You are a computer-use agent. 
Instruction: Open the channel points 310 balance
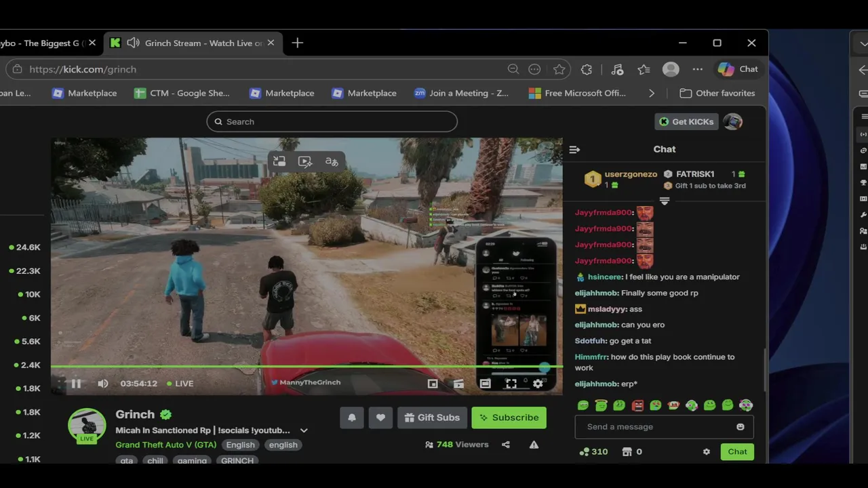tap(593, 452)
